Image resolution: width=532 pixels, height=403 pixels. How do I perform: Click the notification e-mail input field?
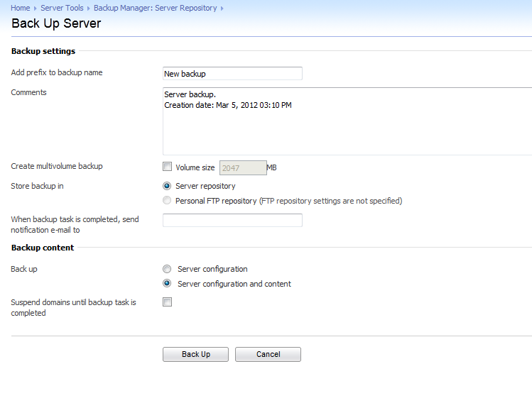pyautogui.click(x=232, y=221)
